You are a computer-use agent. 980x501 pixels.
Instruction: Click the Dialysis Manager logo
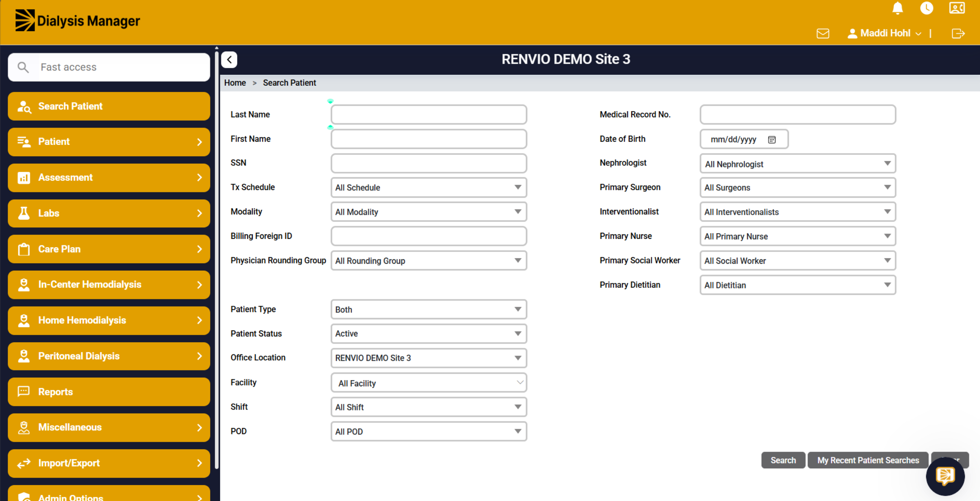click(x=78, y=20)
